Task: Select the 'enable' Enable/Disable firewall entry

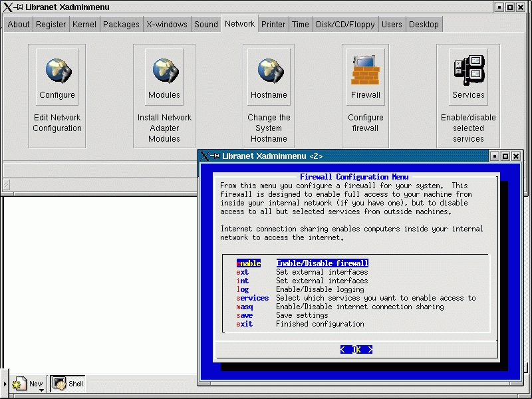Action: (x=303, y=263)
